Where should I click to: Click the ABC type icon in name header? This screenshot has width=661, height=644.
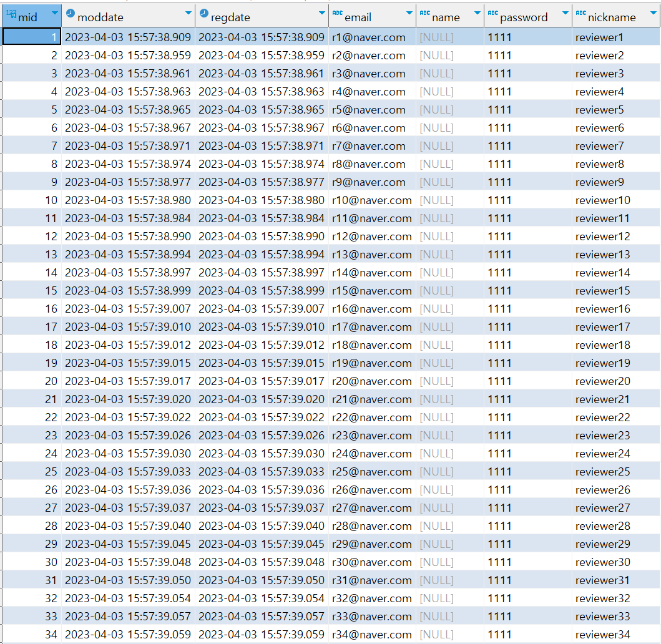425,13
